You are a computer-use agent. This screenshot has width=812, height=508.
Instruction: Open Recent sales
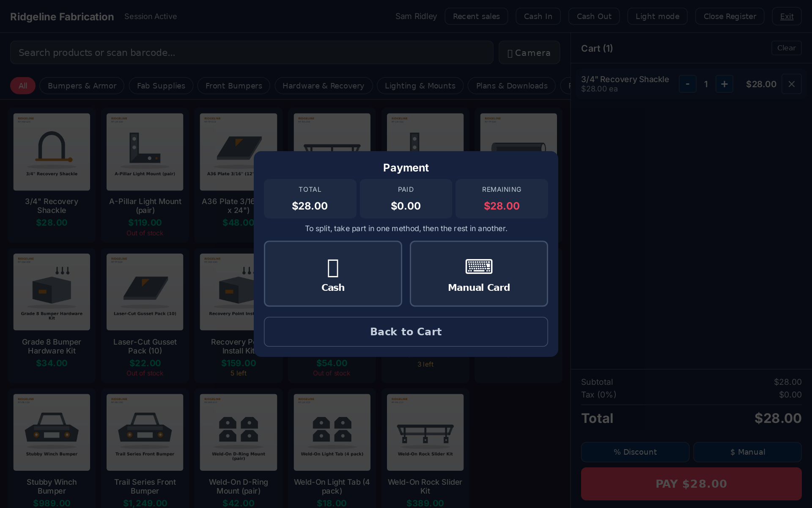[476, 17]
